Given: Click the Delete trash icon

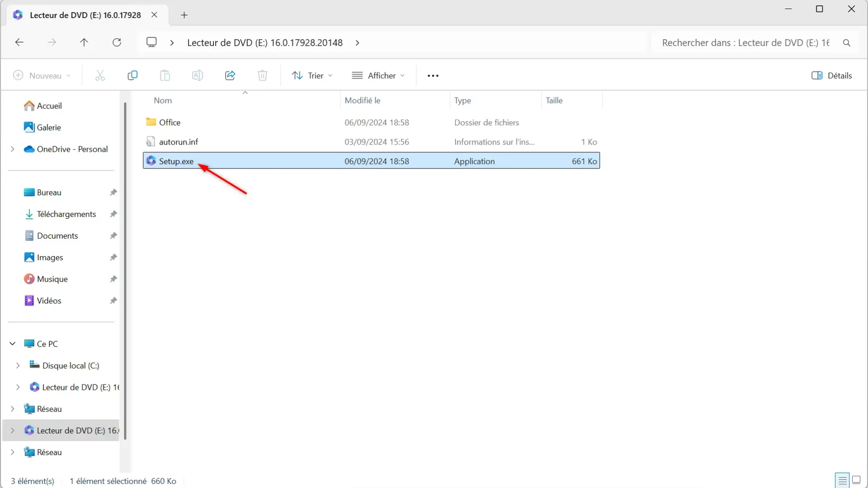Looking at the screenshot, I should (263, 75).
